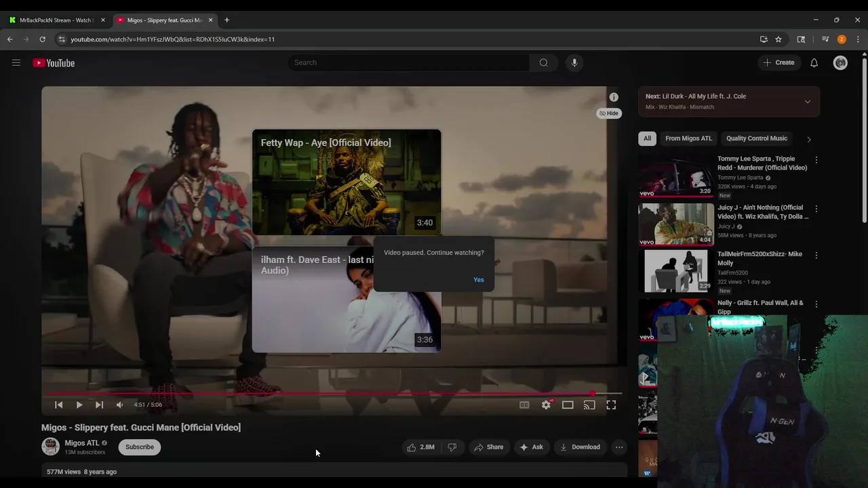Open the Migos ATL channel avatar

click(x=51, y=447)
